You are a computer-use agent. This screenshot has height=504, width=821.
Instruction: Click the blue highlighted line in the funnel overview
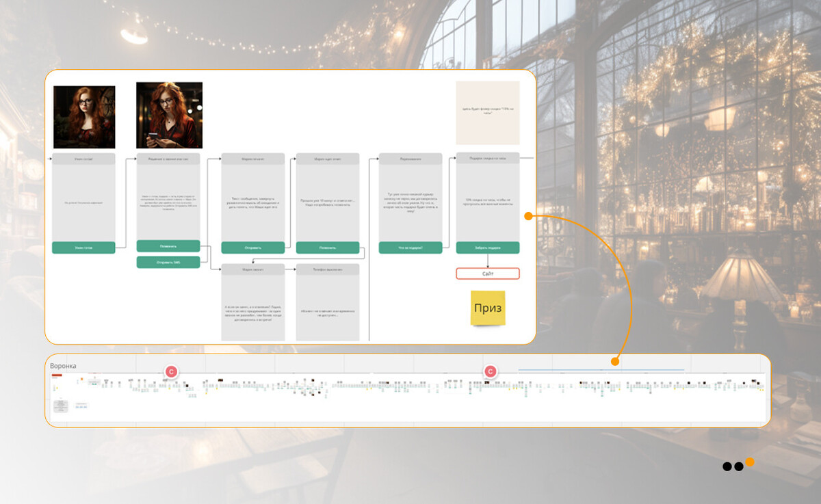click(x=601, y=370)
